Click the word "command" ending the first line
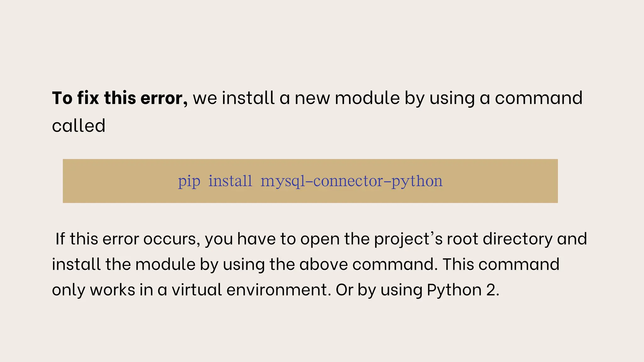The image size is (644, 362). tap(539, 98)
